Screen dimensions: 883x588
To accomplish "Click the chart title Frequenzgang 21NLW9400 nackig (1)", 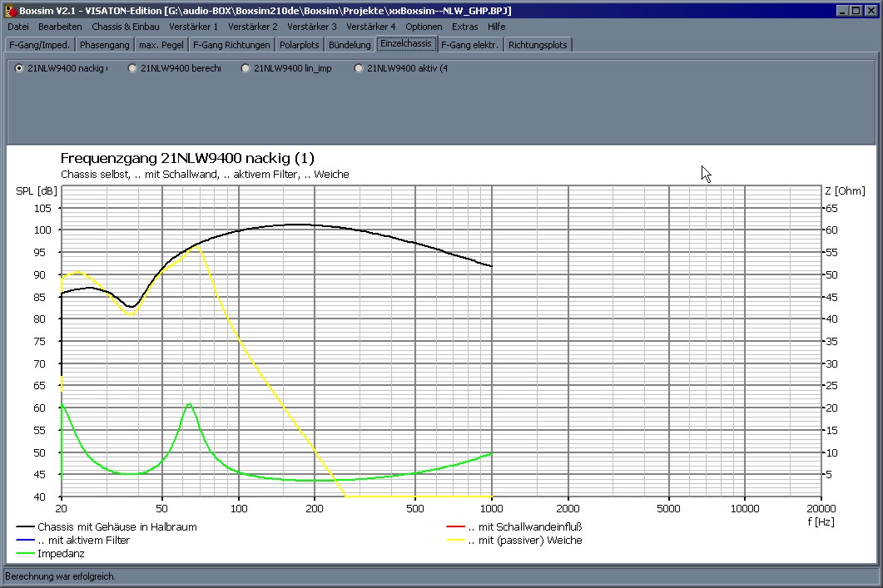I will (x=187, y=158).
